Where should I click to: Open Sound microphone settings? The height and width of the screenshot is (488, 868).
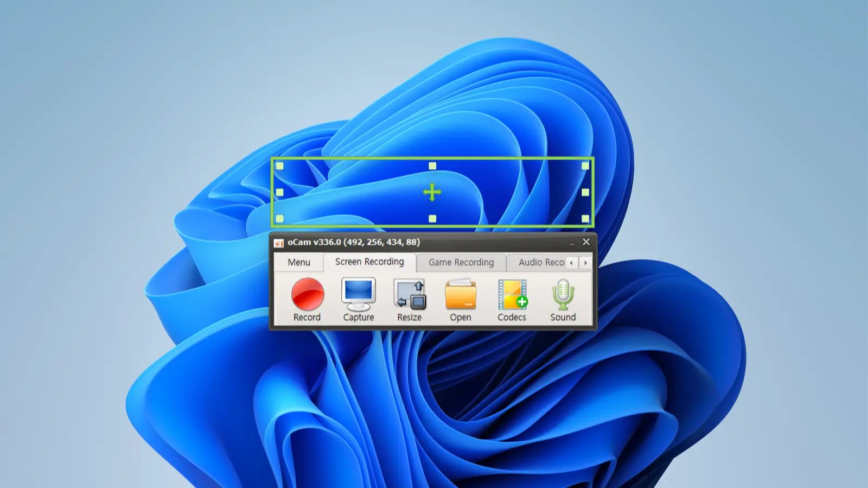563,295
